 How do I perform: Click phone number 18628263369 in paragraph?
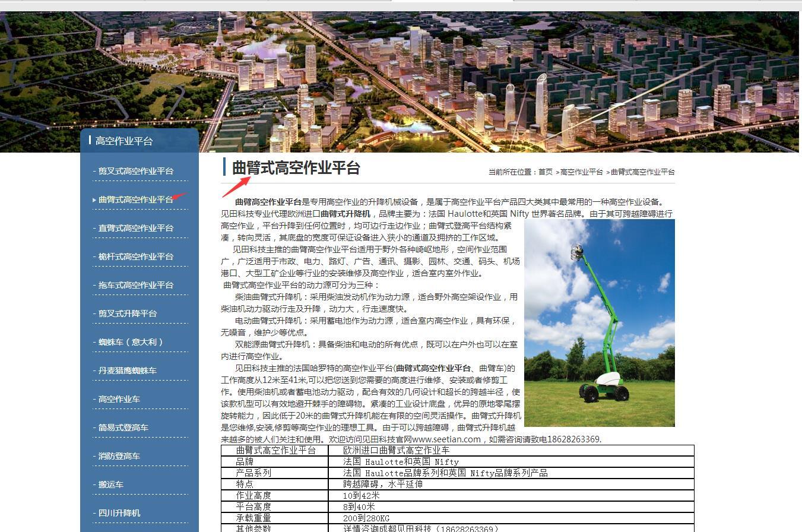click(x=573, y=439)
